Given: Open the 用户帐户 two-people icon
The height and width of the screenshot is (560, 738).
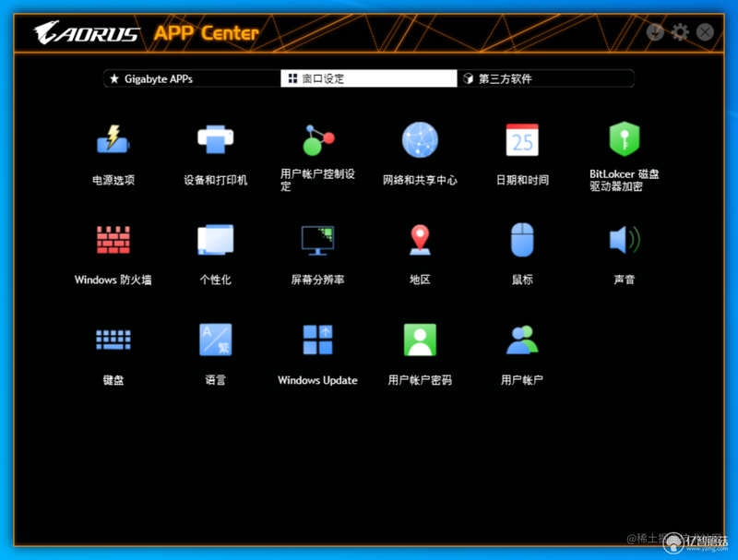Looking at the screenshot, I should click(x=522, y=340).
